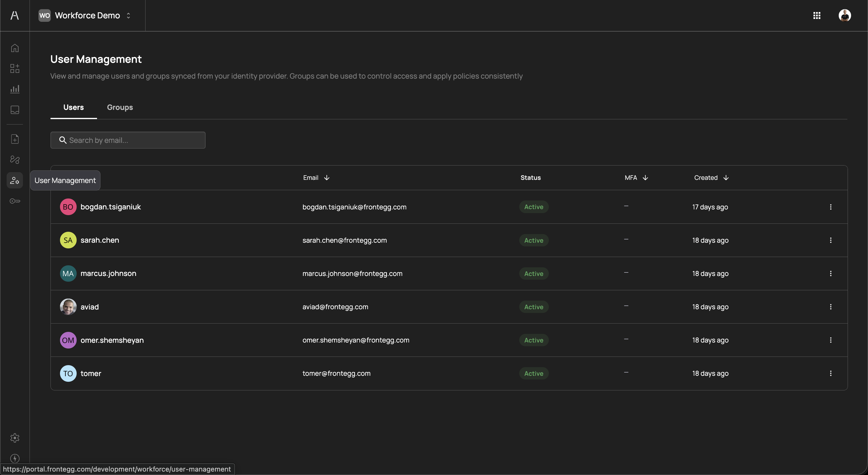This screenshot has height=475, width=868.
Task: Click the Search by email field
Action: tap(128, 140)
